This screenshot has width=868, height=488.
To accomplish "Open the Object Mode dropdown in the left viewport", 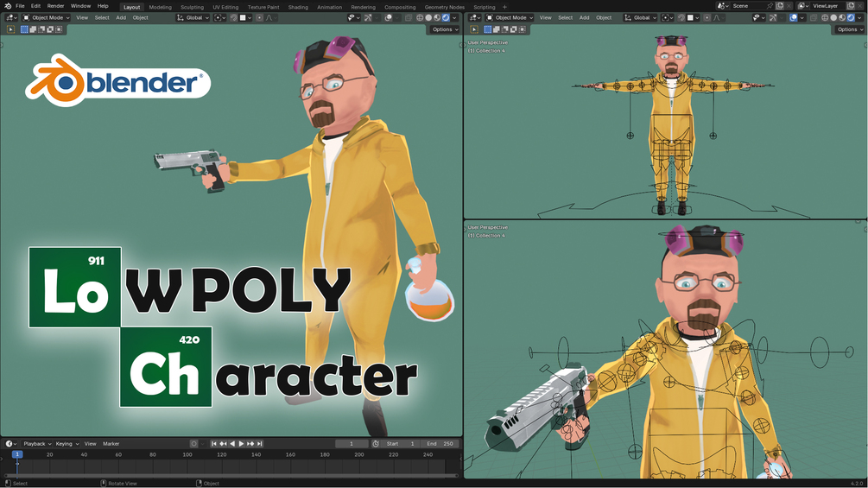I will pos(46,17).
